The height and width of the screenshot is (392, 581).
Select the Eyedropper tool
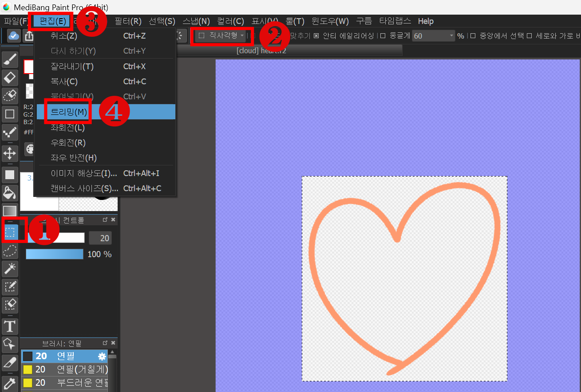10,383
